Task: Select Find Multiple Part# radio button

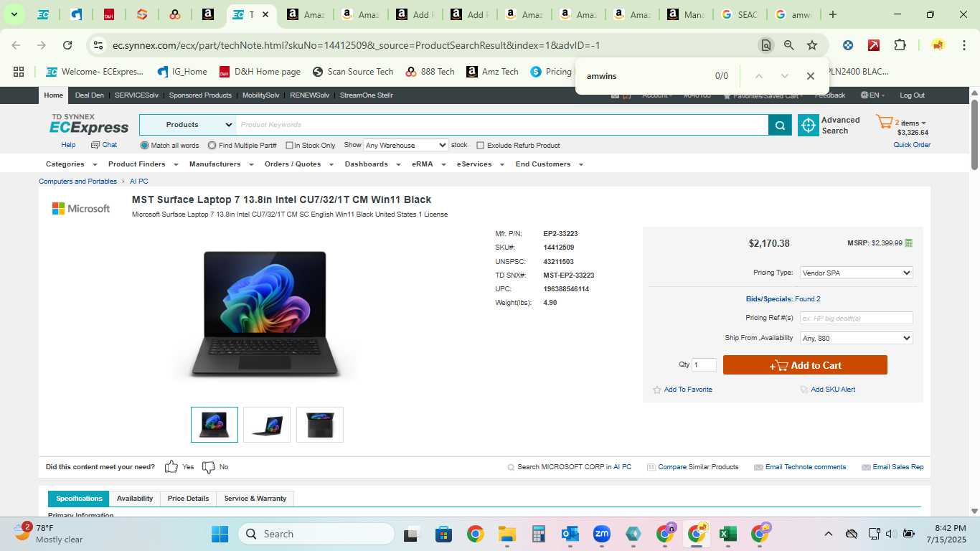Action: click(212, 145)
